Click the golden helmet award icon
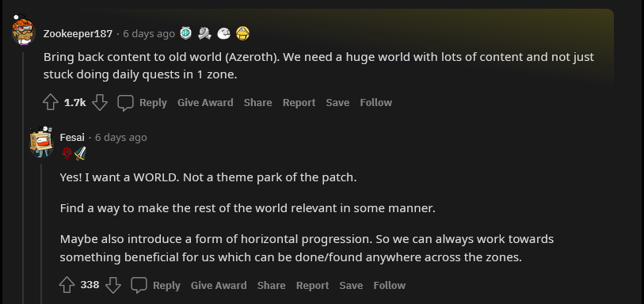 tap(242, 33)
